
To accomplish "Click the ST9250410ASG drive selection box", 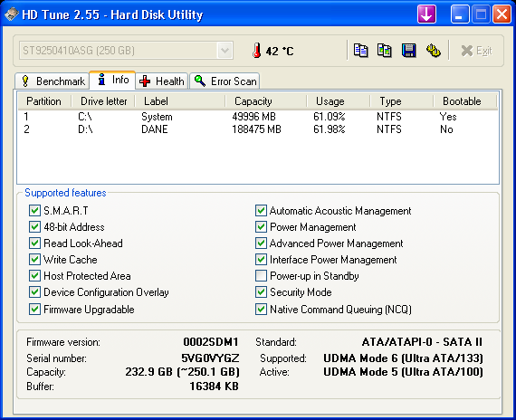I will 126,51.
